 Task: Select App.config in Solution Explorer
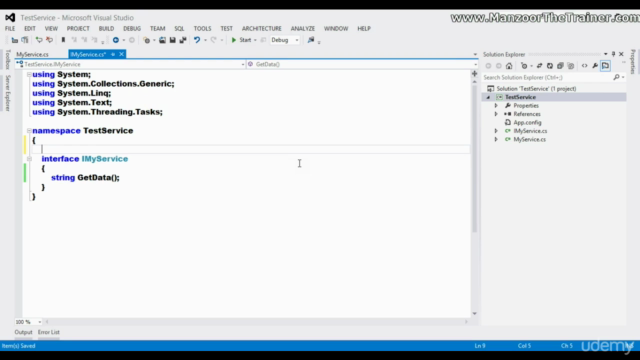pos(527,122)
